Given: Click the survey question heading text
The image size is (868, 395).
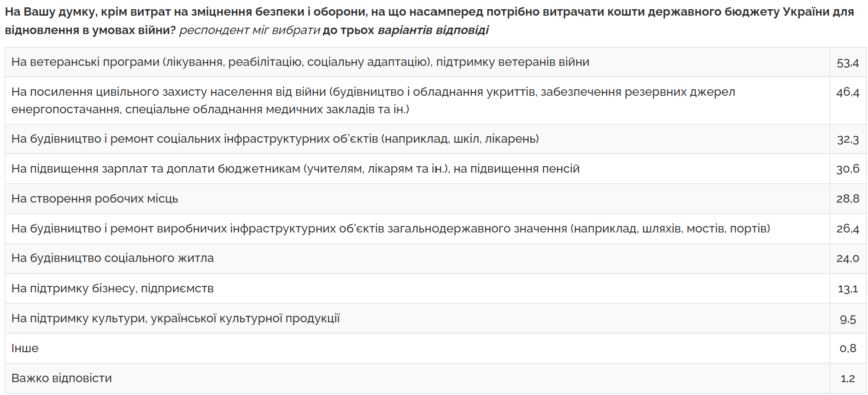Looking at the screenshot, I should (428, 21).
